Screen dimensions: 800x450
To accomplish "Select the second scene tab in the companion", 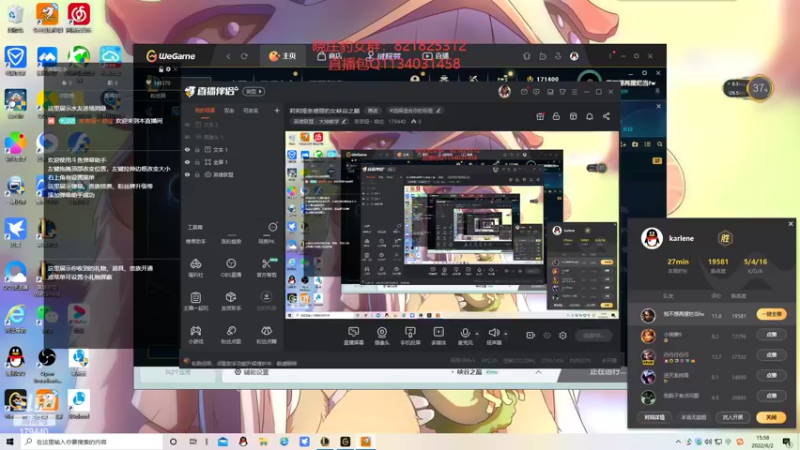I will tap(229, 110).
